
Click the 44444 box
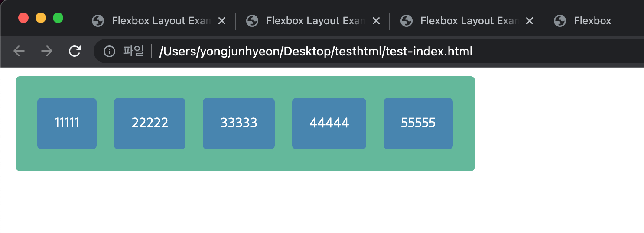329,123
